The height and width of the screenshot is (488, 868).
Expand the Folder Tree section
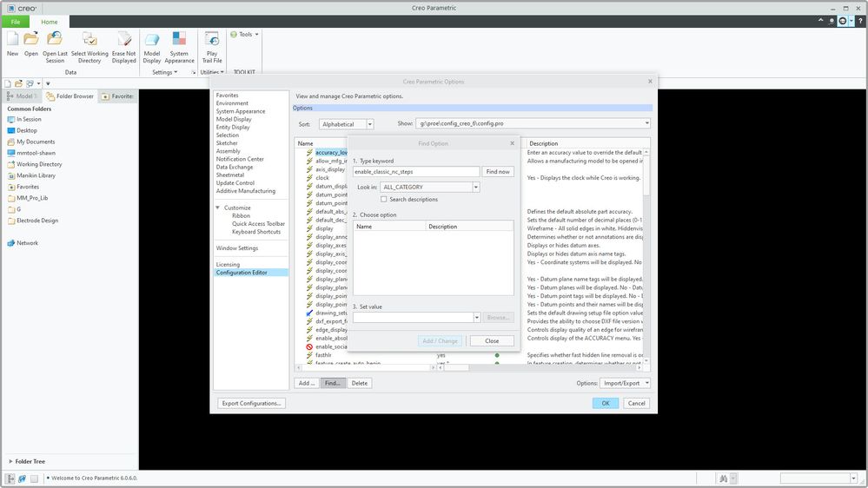coord(10,461)
